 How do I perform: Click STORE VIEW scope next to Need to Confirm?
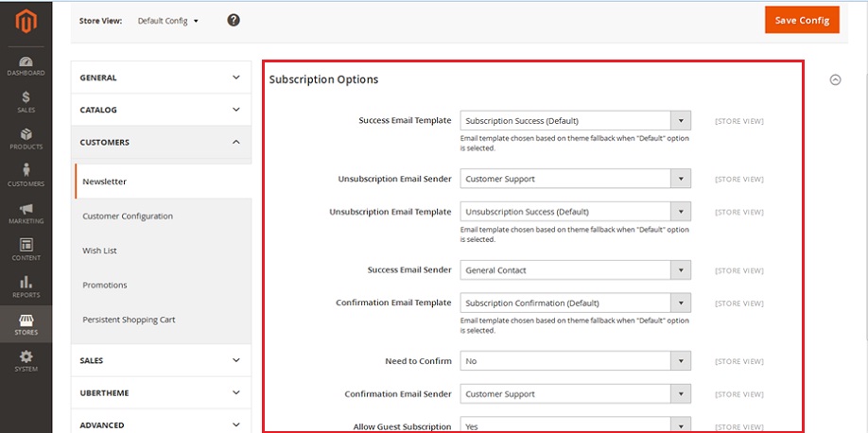tap(739, 361)
